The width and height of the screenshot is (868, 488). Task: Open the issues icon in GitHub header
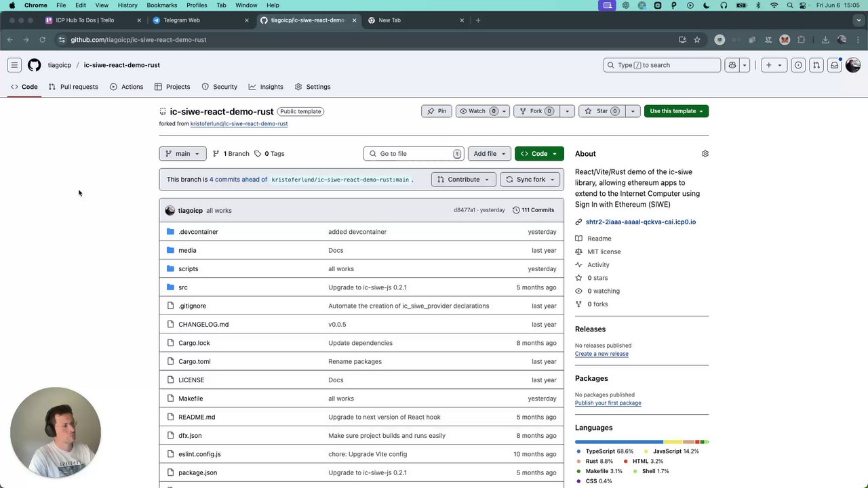coord(798,65)
